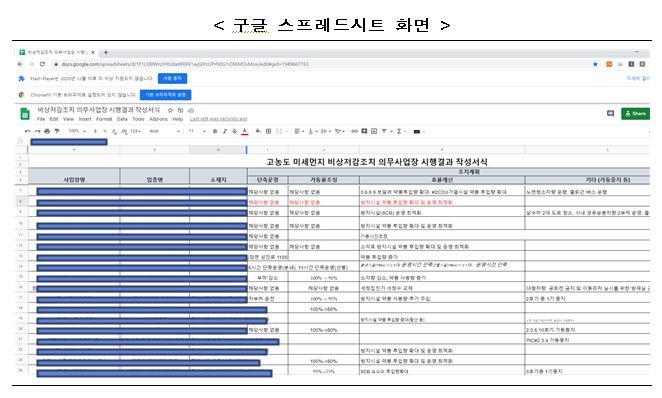Click the 업종명 header cell

pos(155,179)
